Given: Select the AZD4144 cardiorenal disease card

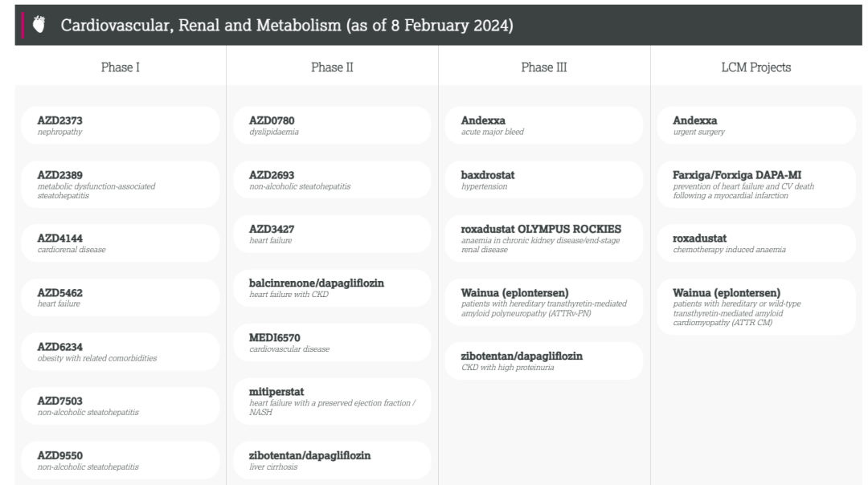Looking at the screenshot, I should (x=120, y=243).
